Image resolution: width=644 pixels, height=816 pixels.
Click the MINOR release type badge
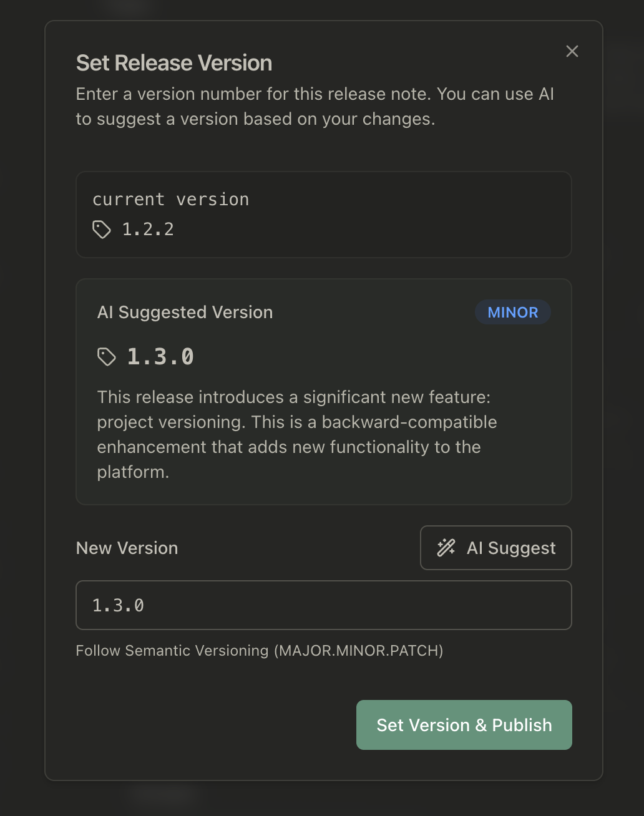512,313
